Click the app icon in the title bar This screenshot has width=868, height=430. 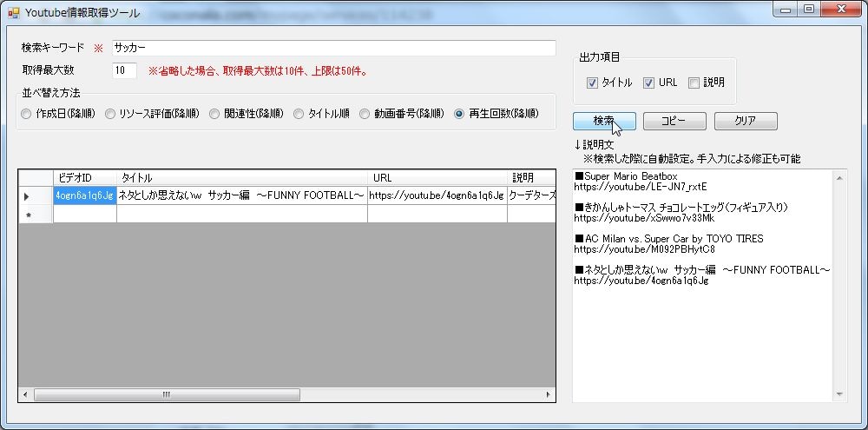14,11
